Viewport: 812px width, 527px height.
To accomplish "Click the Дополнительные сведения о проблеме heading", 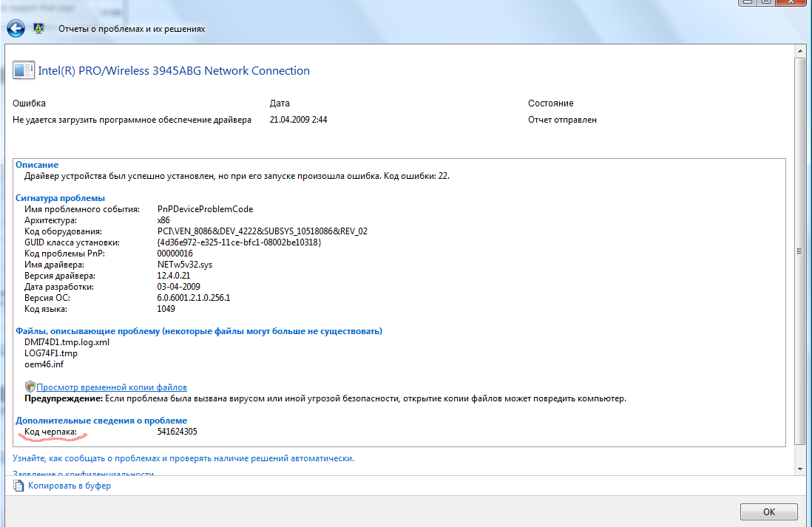I will [x=101, y=421].
